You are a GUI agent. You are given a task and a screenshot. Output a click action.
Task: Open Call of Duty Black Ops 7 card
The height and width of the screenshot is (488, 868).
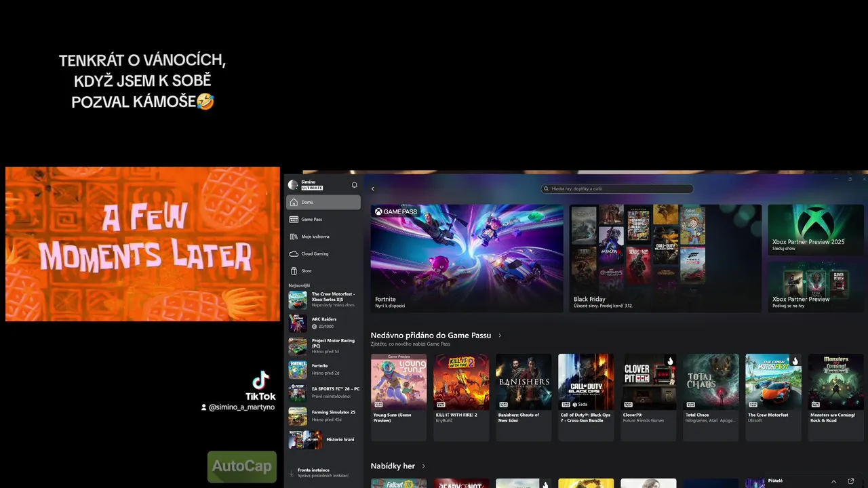tap(586, 397)
